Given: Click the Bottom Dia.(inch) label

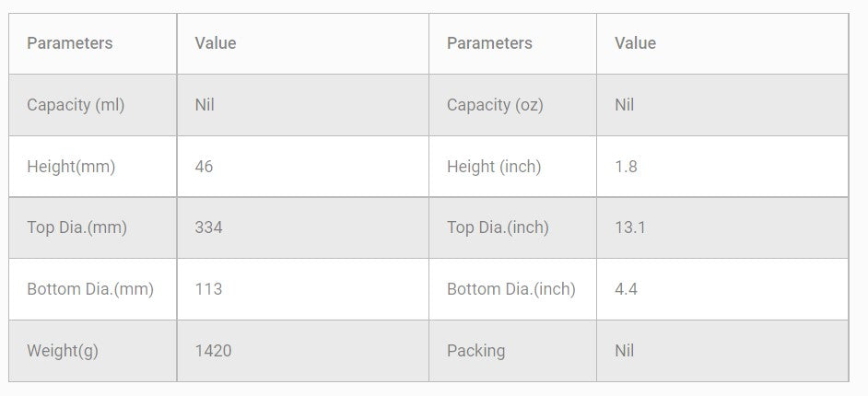Looking at the screenshot, I should click(511, 289).
